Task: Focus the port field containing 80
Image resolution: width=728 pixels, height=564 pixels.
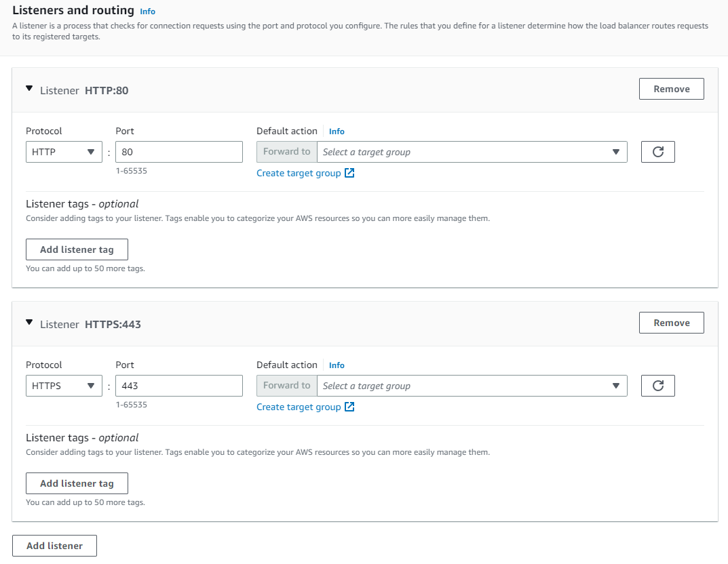Action: point(178,152)
